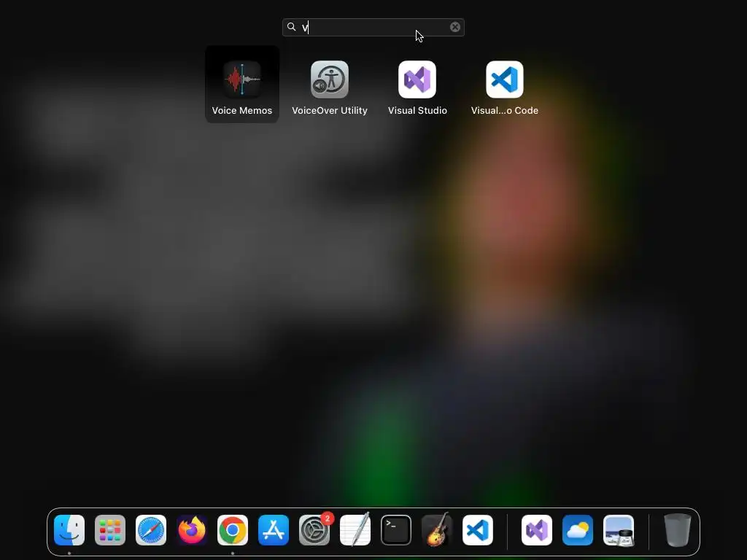
Task: Click inside the Launchpad search field
Action: (x=373, y=27)
